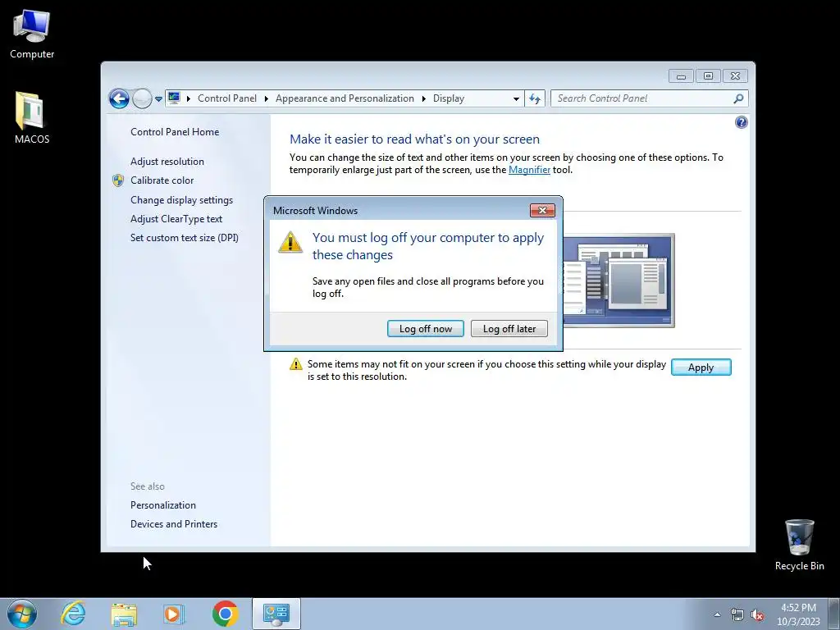Open the help question mark icon
Image resolution: width=840 pixels, height=630 pixels.
[x=741, y=122]
